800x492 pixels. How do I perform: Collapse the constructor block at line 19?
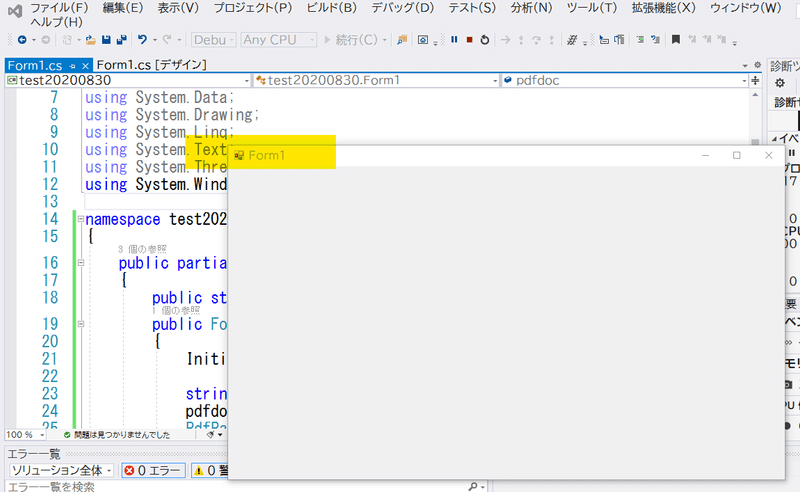(81, 324)
